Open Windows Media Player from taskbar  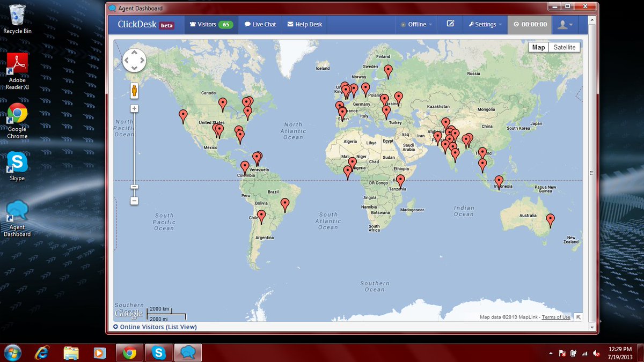100,352
